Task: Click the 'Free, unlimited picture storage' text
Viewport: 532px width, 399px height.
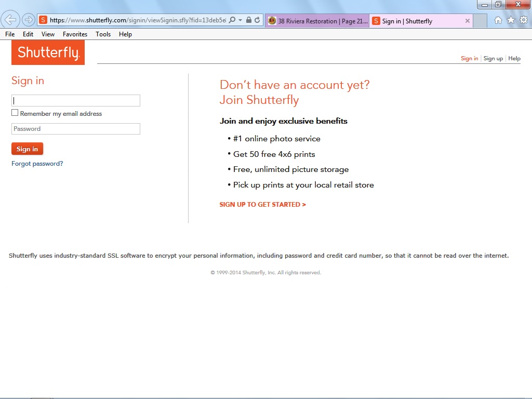Action: tap(291, 170)
